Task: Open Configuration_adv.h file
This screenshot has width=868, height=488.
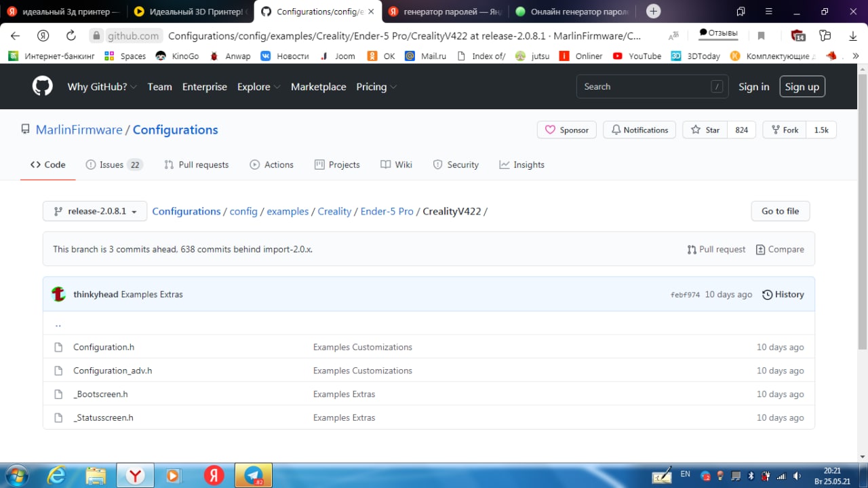Action: point(113,371)
